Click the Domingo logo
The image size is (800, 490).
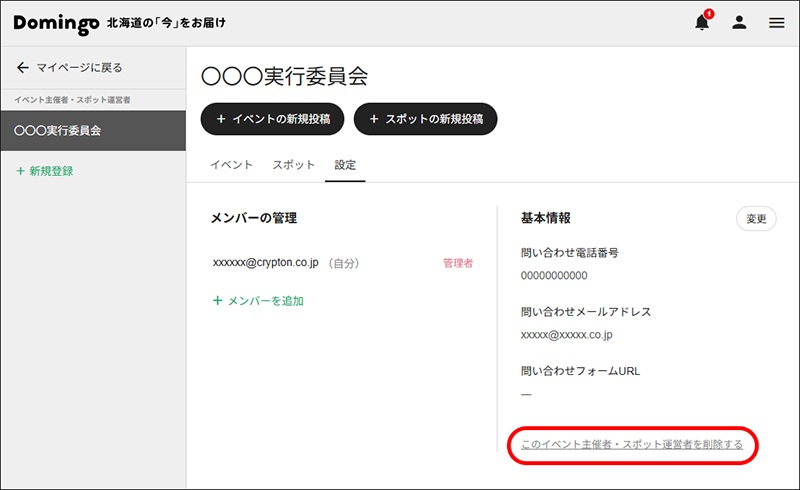click(x=56, y=23)
